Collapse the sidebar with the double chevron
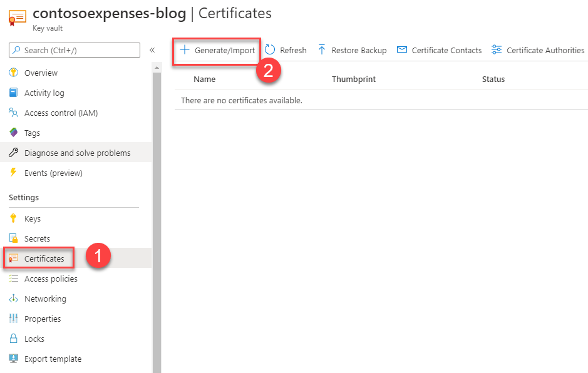This screenshot has width=588, height=373. point(152,50)
